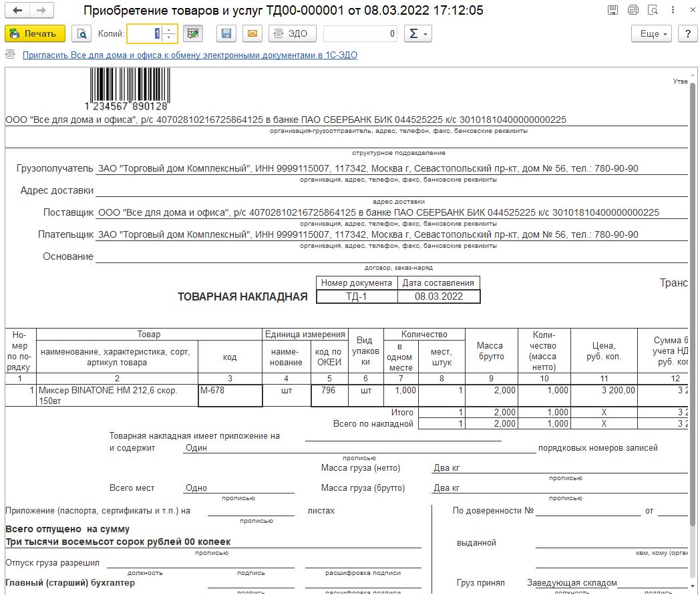The height and width of the screenshot is (595, 700).
Task: Click the title bar preview magnifier icon
Action: [x=653, y=10]
